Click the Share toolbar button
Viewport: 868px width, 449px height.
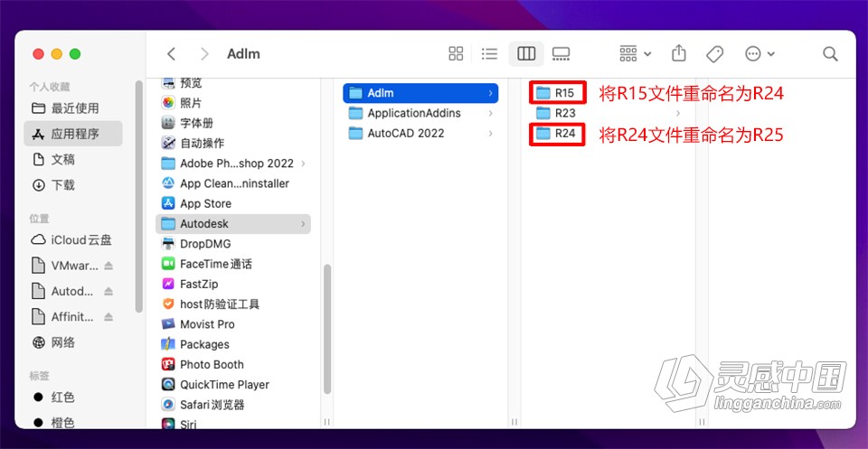click(x=679, y=53)
